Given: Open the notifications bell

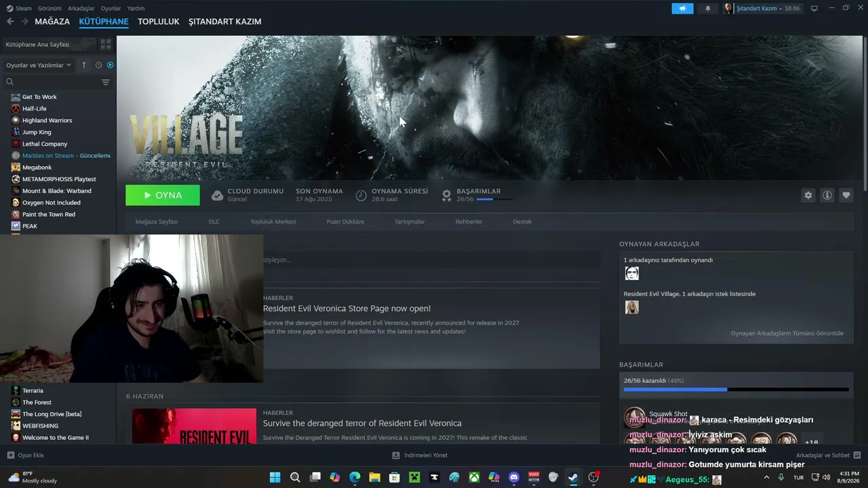Looking at the screenshot, I should [708, 9].
